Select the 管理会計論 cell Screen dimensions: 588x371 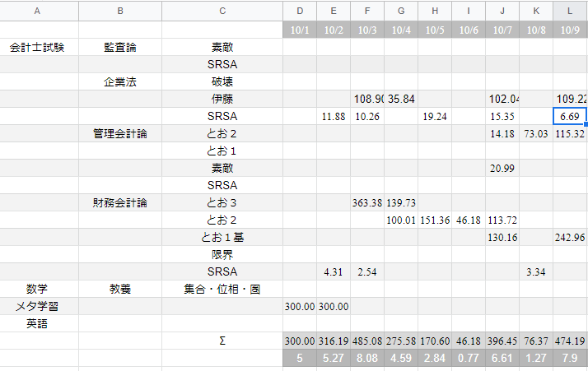120,133
